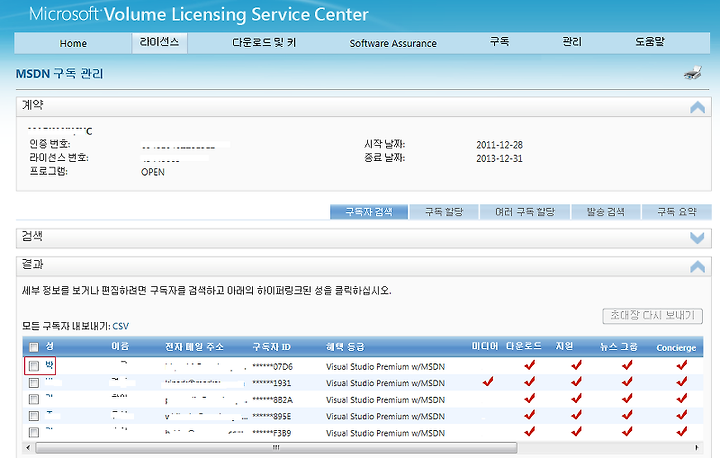Click the 다운로드 column header
The height and width of the screenshot is (458, 720).
[524, 346]
